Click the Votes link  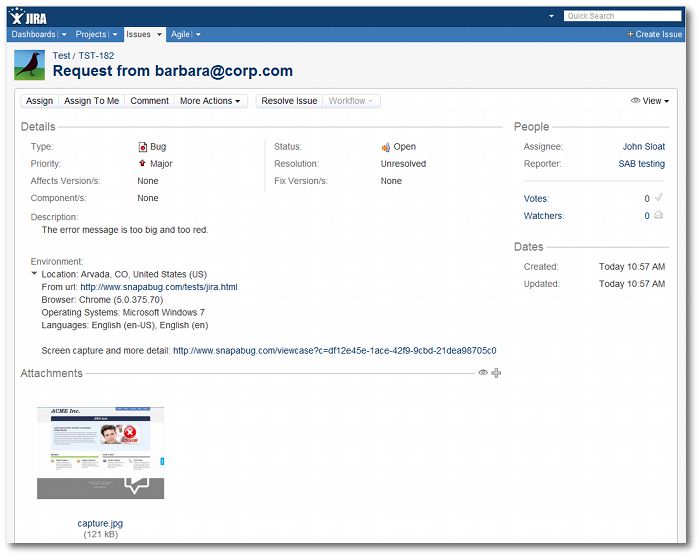(x=535, y=199)
